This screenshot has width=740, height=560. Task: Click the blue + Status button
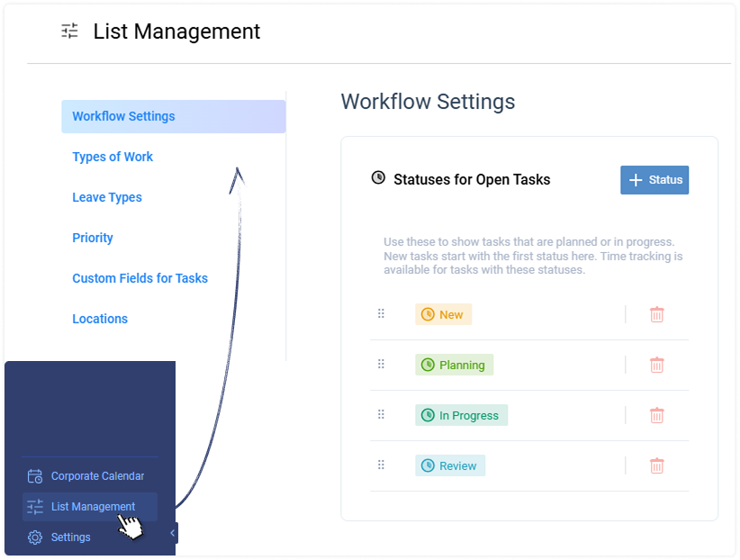tap(654, 180)
